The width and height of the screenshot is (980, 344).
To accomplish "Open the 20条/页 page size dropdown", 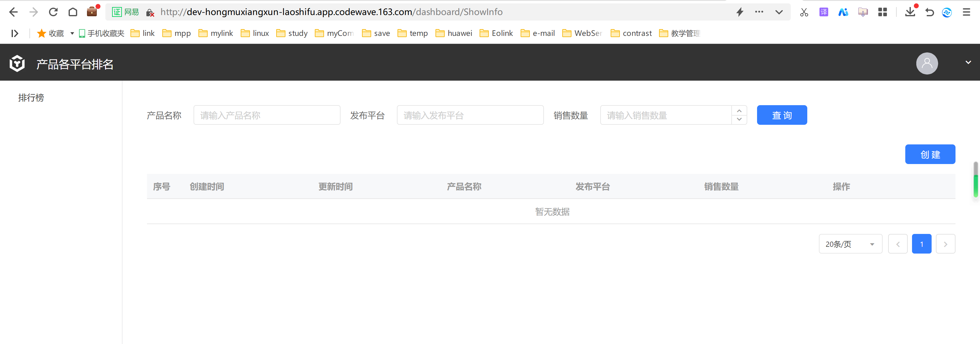I will [x=850, y=244].
